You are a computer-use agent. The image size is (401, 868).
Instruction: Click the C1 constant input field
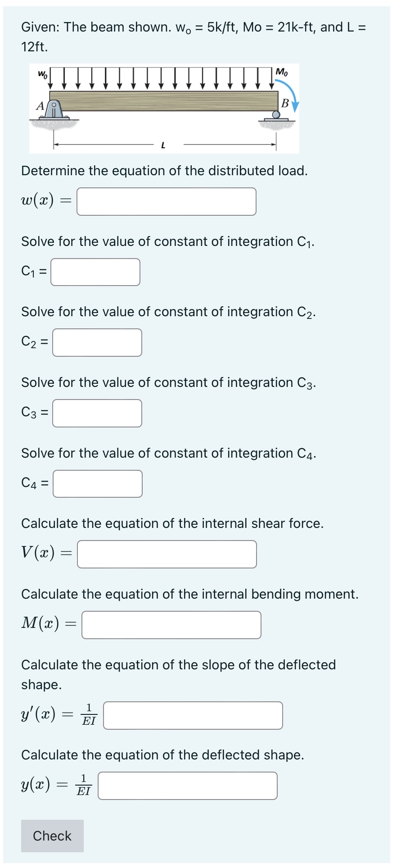(x=95, y=272)
